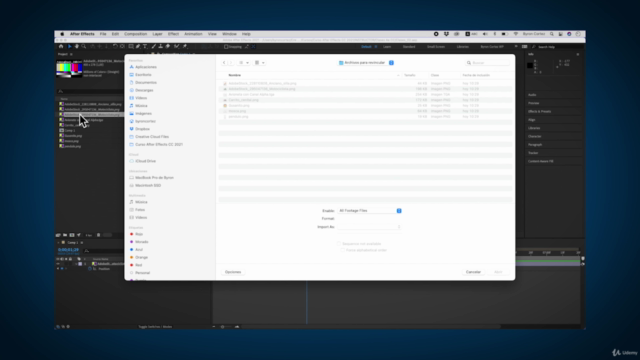Click Toggle Switches / Modes button
This screenshot has height=360, width=640.
click(155, 327)
